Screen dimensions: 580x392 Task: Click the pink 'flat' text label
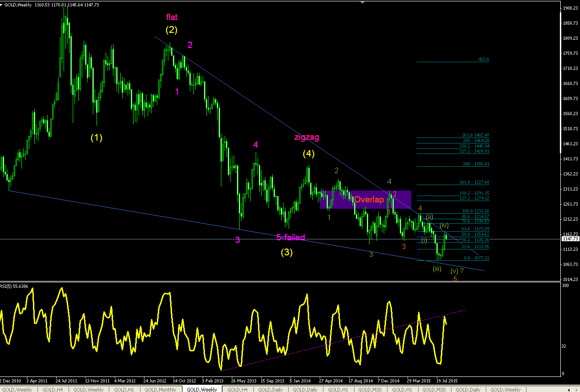(x=172, y=17)
